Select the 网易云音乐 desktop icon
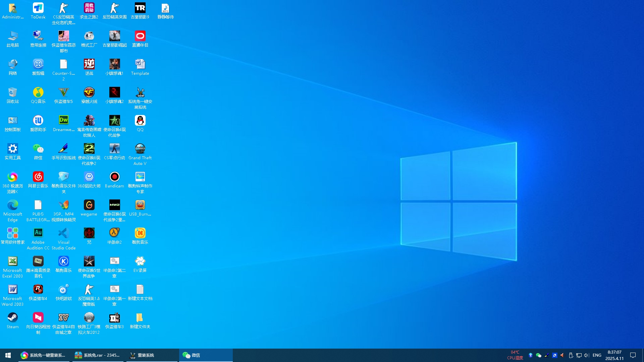The height and width of the screenshot is (362, 644). [x=38, y=177]
